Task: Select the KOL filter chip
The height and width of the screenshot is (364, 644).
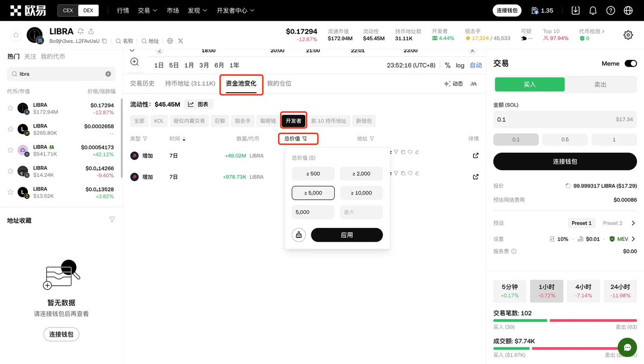Action: pyautogui.click(x=159, y=121)
